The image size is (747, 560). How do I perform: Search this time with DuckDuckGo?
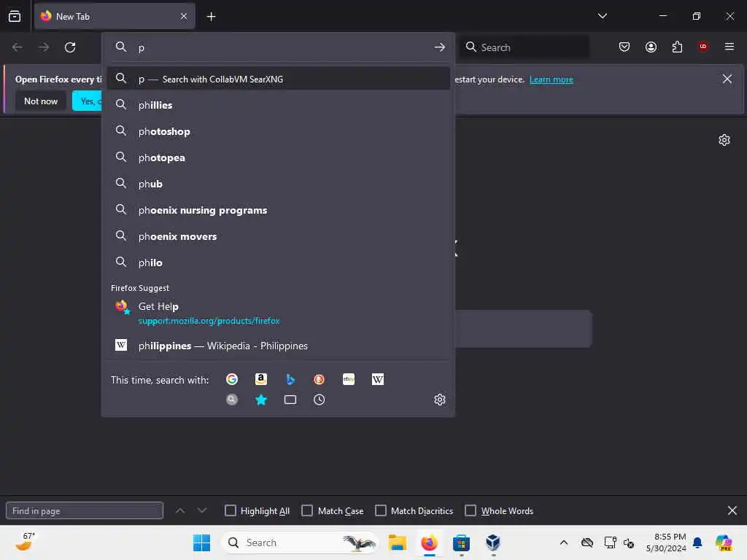[x=320, y=379]
